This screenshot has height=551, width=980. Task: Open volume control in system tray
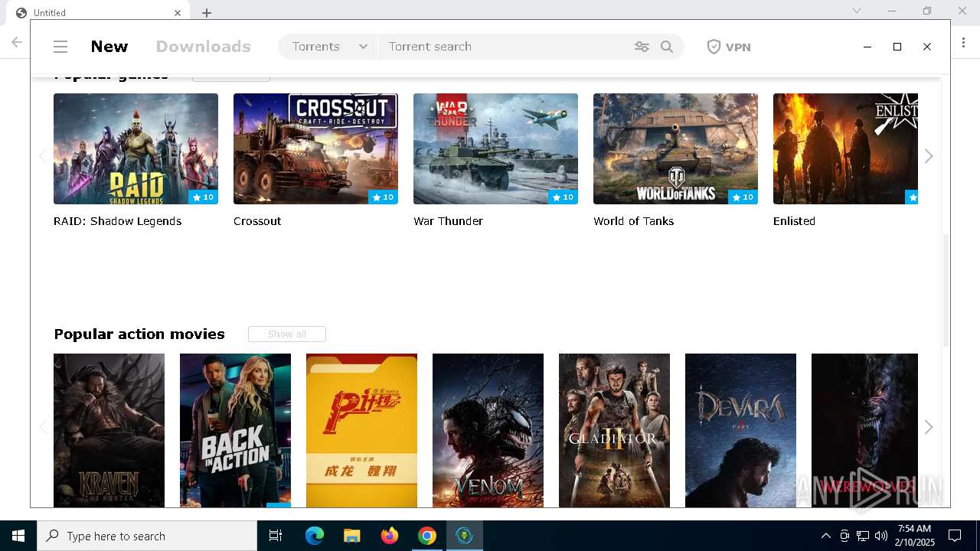tap(881, 536)
